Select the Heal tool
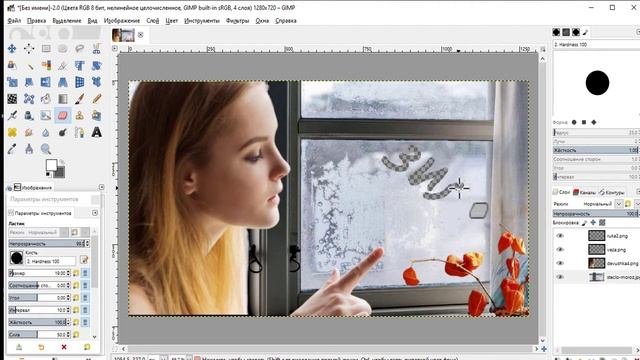Screen dimensions: 640x360 click(x=12, y=132)
